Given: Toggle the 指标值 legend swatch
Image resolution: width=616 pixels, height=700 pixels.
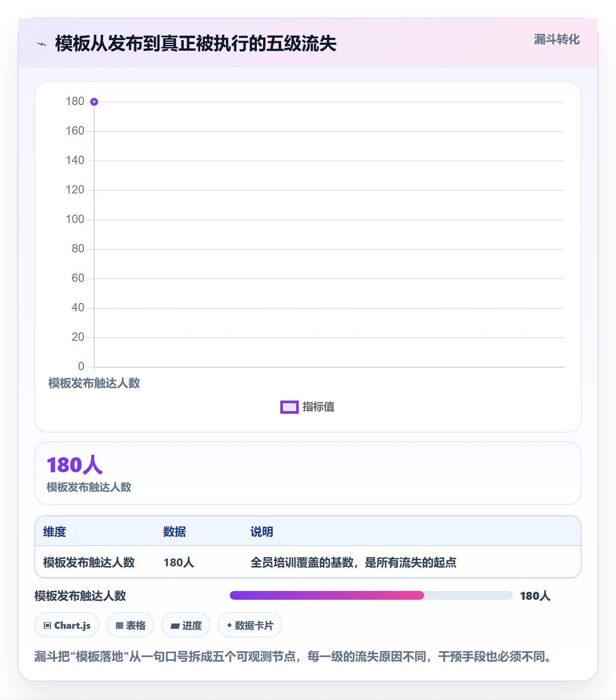Looking at the screenshot, I should coord(290,407).
